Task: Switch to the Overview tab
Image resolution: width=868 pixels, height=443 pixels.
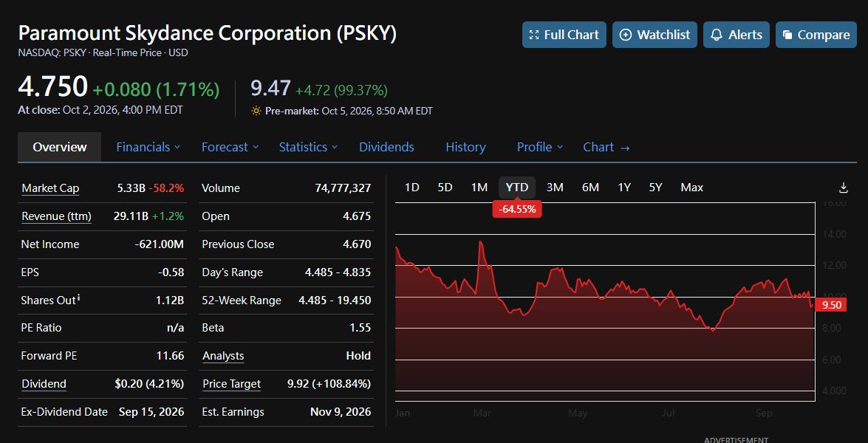Action: (60, 147)
